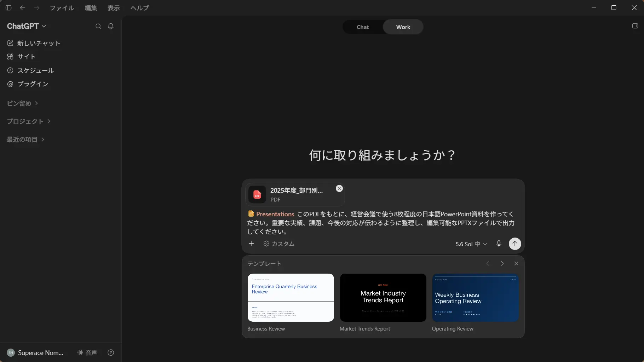Toggle the sidebar panel icon
The width and height of the screenshot is (644, 362).
point(8,8)
